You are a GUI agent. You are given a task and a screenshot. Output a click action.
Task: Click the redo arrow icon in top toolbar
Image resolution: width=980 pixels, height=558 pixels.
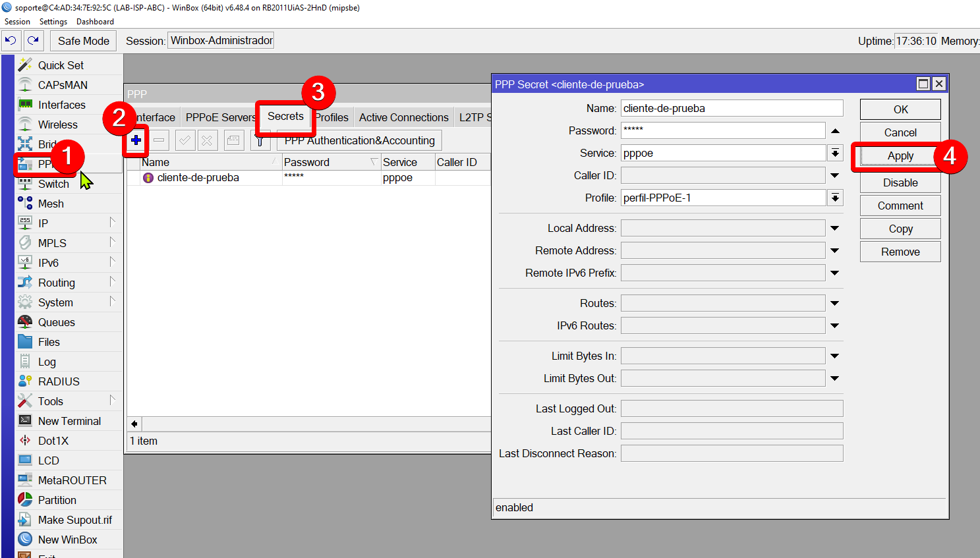pos(34,41)
